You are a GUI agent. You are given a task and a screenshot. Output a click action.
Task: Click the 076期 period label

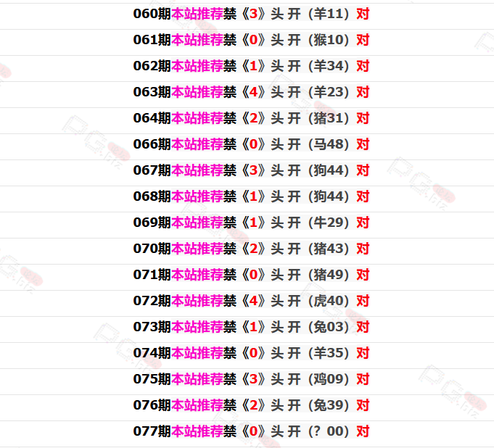[152, 406]
